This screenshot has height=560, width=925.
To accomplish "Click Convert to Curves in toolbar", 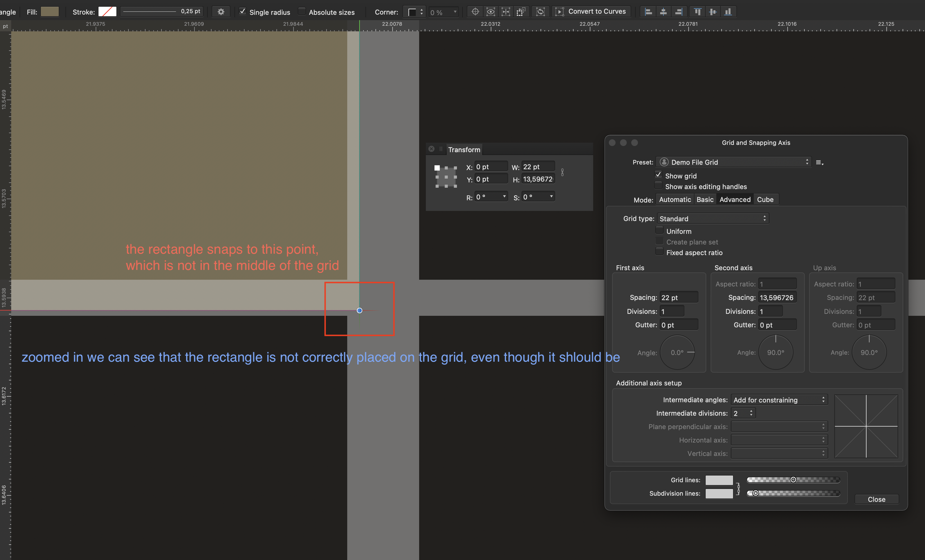I will point(591,12).
